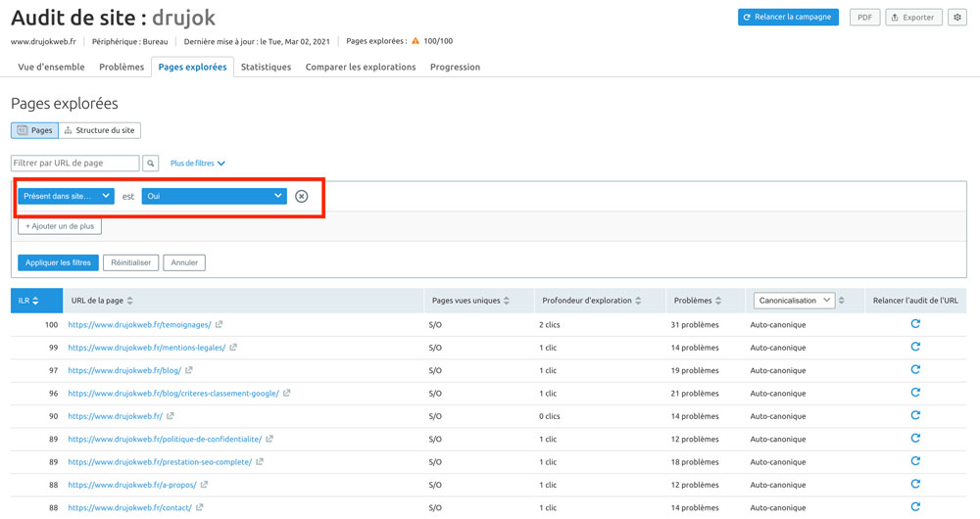Open politique-de-confidentialite via external link icon
The height and width of the screenshot is (519, 980).
pos(269,439)
